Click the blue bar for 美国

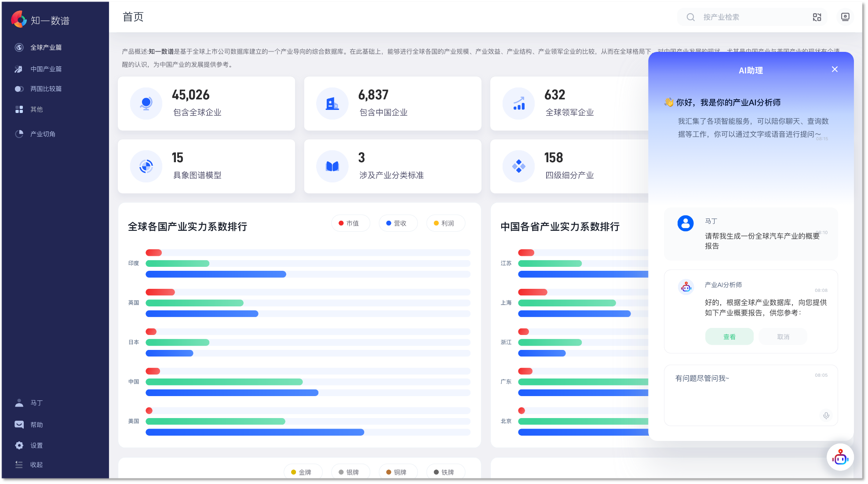pyautogui.click(x=255, y=432)
